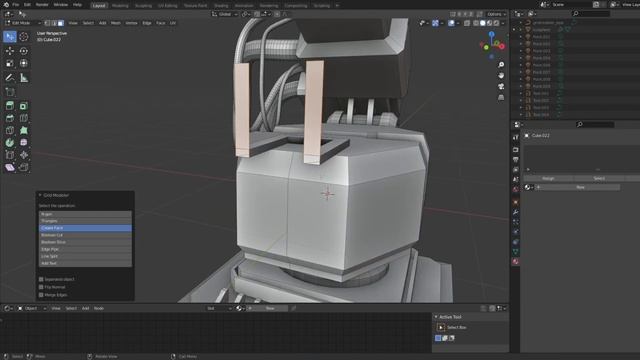
Task: Open the shading options dropdown arrow
Action: point(503,23)
